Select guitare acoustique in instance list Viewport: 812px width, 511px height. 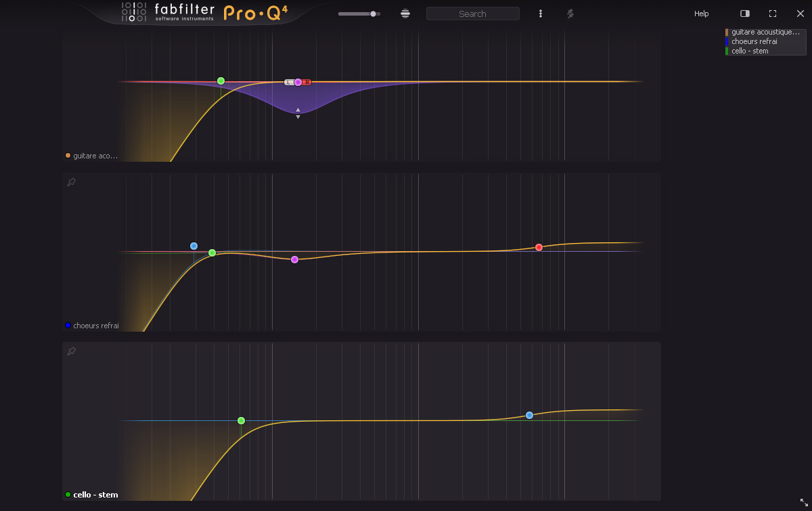(x=765, y=32)
